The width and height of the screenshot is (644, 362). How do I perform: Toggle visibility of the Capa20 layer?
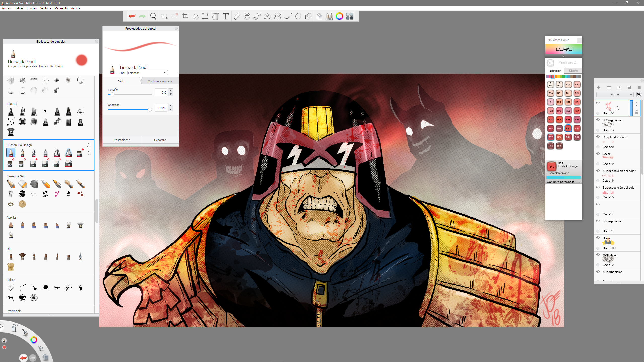(598, 137)
